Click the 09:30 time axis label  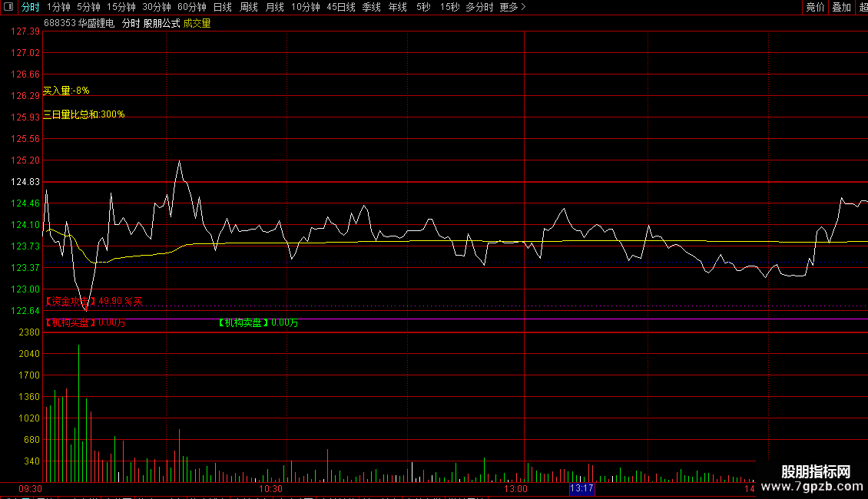click(31, 488)
